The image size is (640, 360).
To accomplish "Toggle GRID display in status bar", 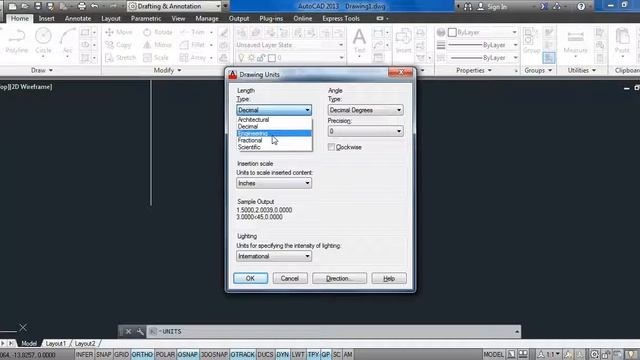I will (121, 354).
